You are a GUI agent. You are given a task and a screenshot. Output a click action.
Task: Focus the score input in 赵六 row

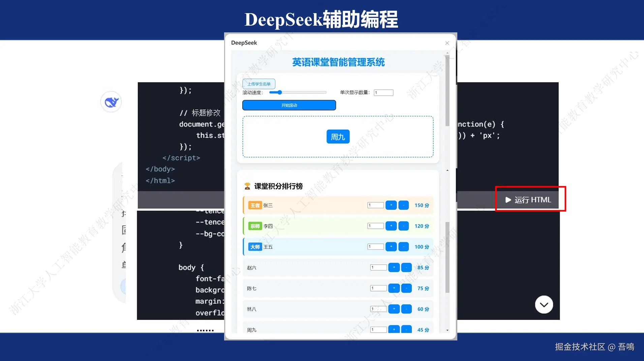pyautogui.click(x=378, y=268)
